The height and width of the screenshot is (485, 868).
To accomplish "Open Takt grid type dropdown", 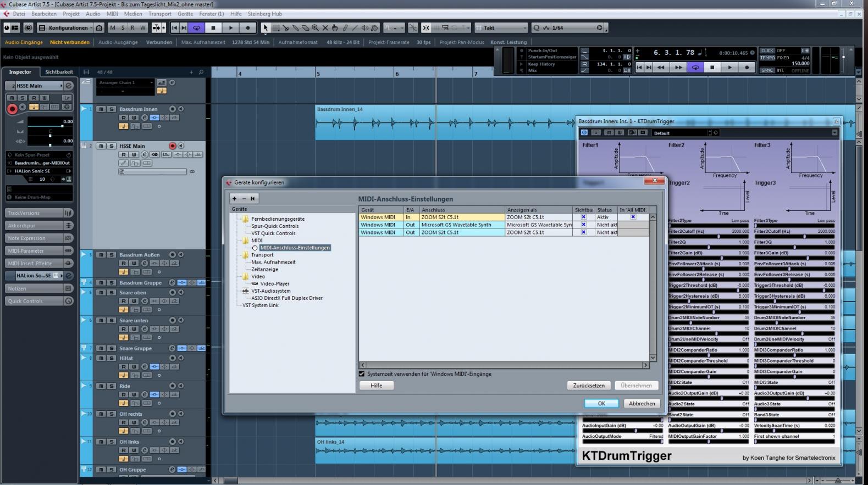I will [x=501, y=28].
